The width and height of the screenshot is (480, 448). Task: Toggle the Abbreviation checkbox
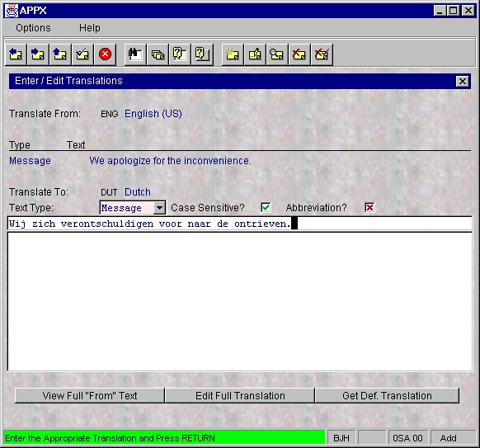click(x=369, y=207)
